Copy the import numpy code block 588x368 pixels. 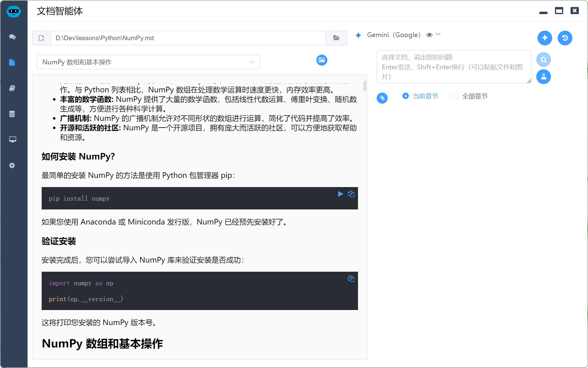(x=351, y=278)
